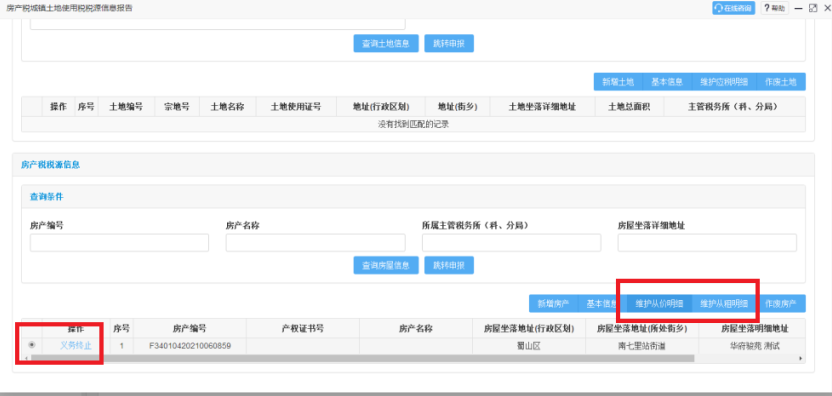Click the 维护应税明细 button
The image size is (832, 396).
pos(724,82)
